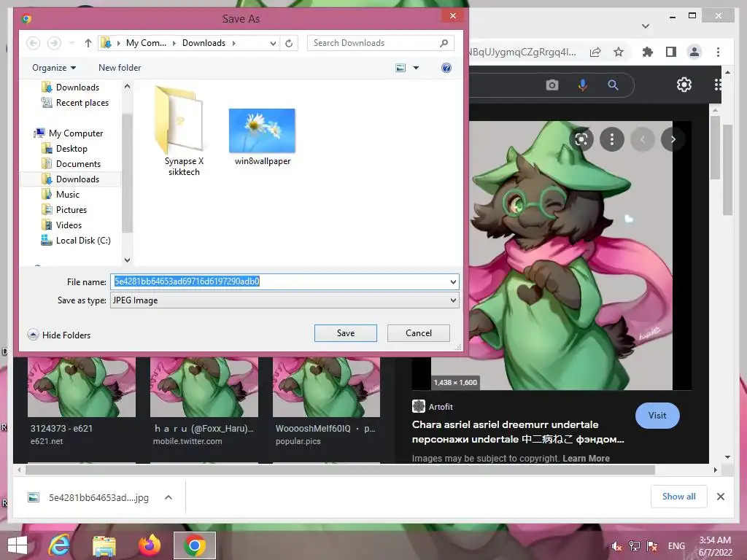Change view icon in Save As toolbar
The height and width of the screenshot is (560, 747).
coord(400,68)
